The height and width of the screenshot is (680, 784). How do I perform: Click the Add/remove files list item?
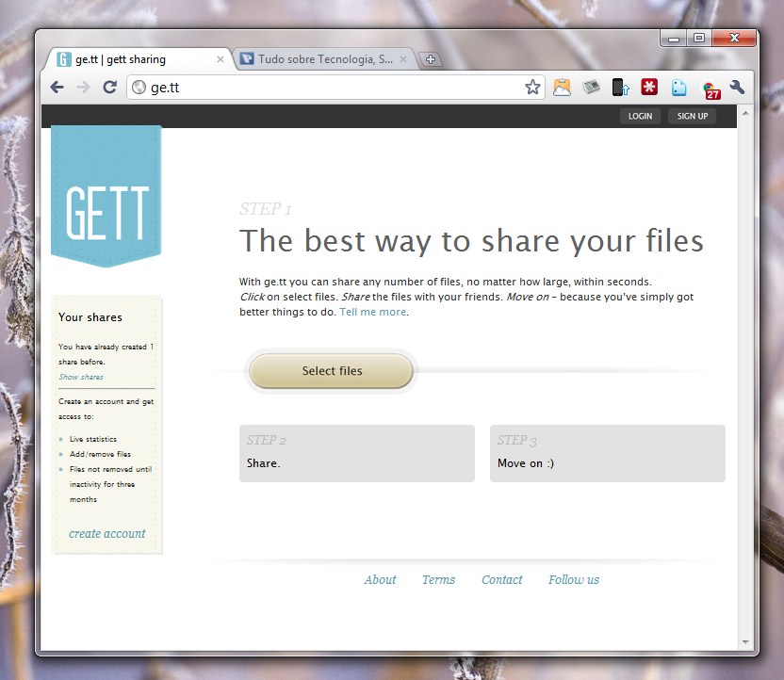(x=100, y=454)
